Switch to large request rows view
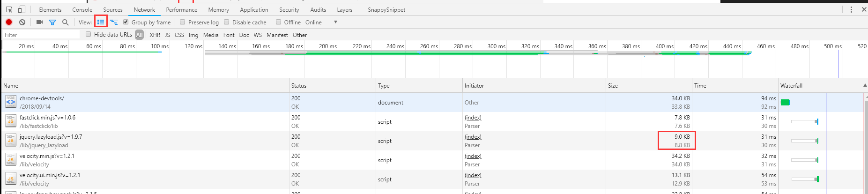868x194 pixels. coord(101,22)
